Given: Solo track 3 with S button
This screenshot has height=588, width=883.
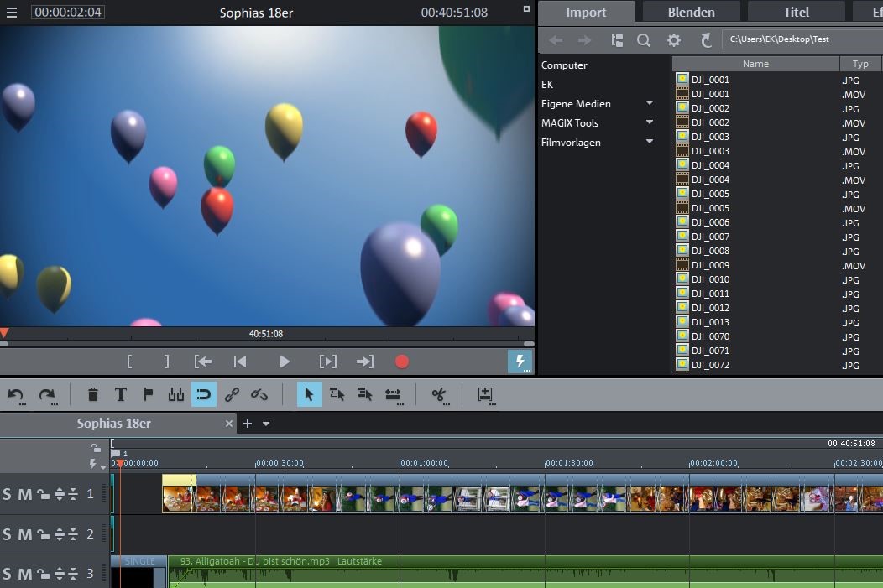Looking at the screenshot, I should [8, 575].
